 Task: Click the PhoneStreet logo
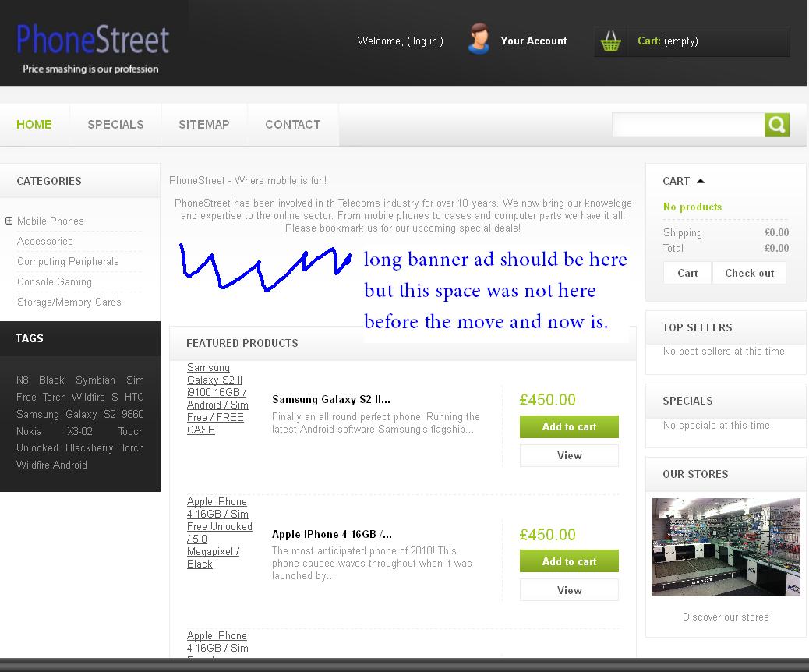93,48
